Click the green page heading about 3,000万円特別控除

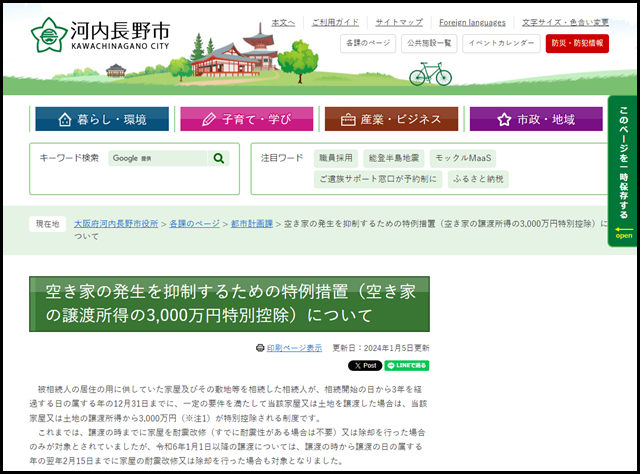coord(229,304)
